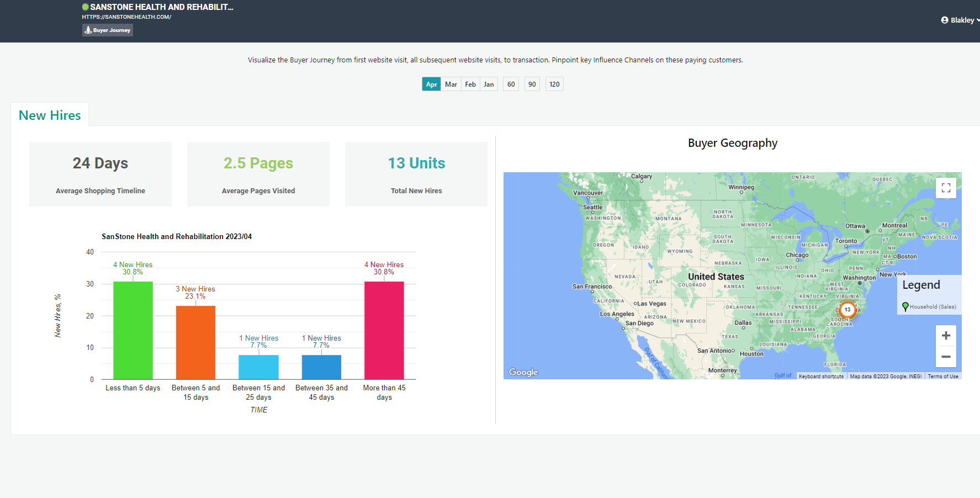Zoom out on the map

click(x=946, y=357)
